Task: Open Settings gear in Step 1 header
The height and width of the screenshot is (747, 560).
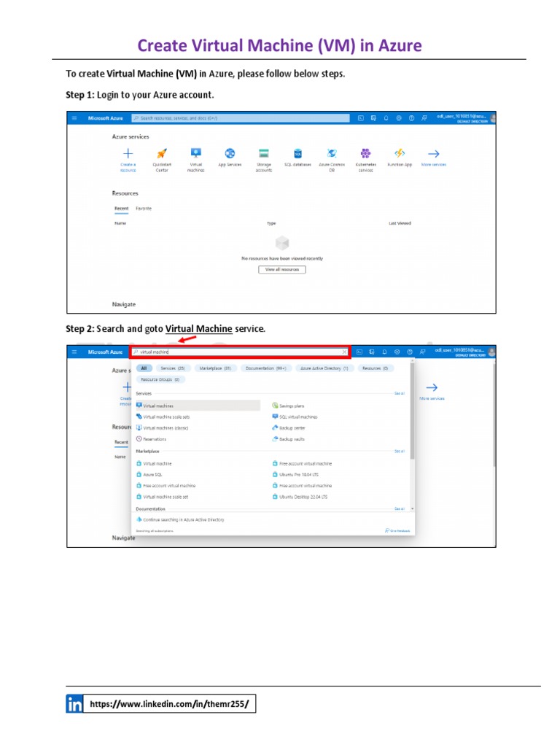Action: pyautogui.click(x=399, y=118)
